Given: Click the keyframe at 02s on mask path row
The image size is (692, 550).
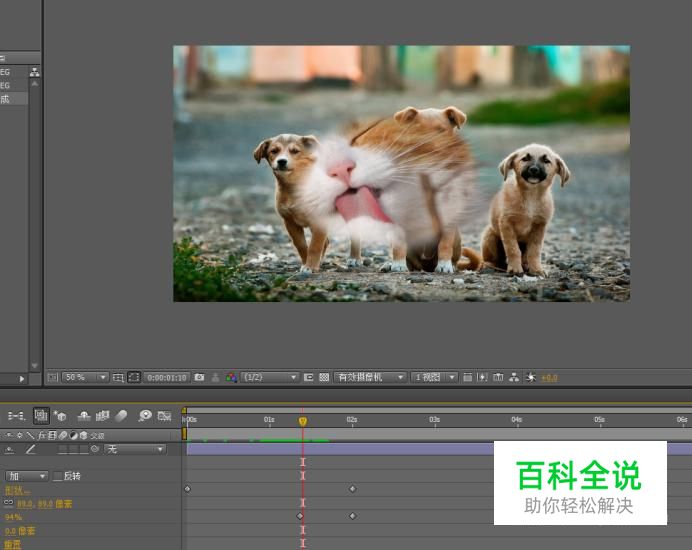Looking at the screenshot, I should (x=352, y=489).
